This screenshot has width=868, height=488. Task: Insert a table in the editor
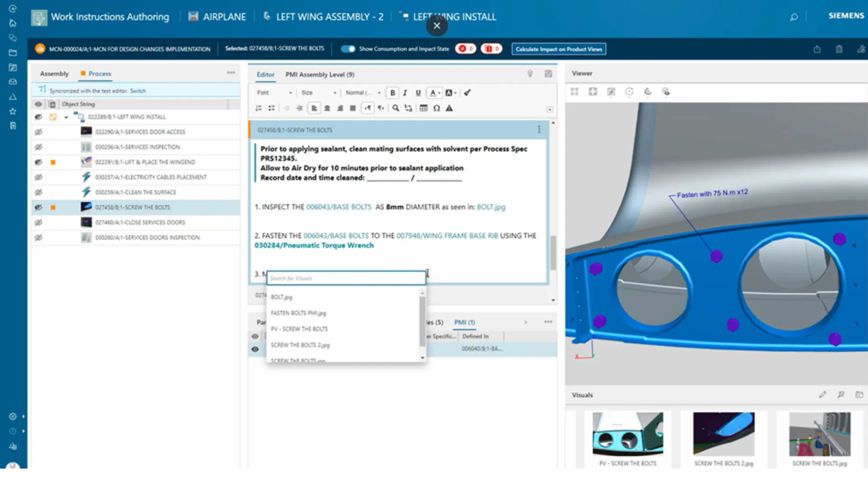[424, 108]
